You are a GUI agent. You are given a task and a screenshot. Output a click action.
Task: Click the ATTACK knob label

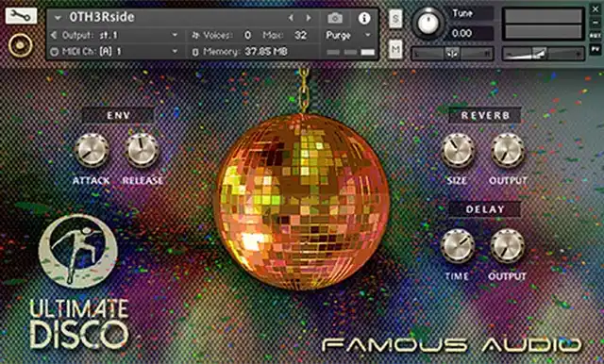(x=92, y=180)
